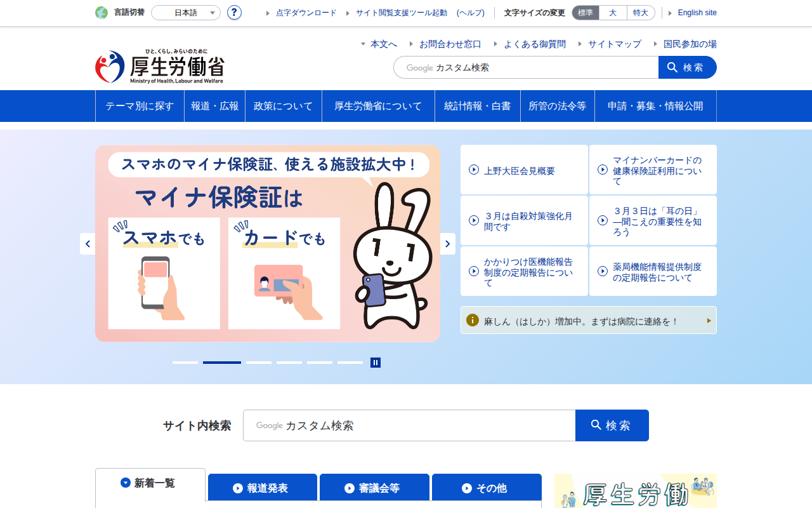Open the 日本語 language dropdown

click(186, 13)
